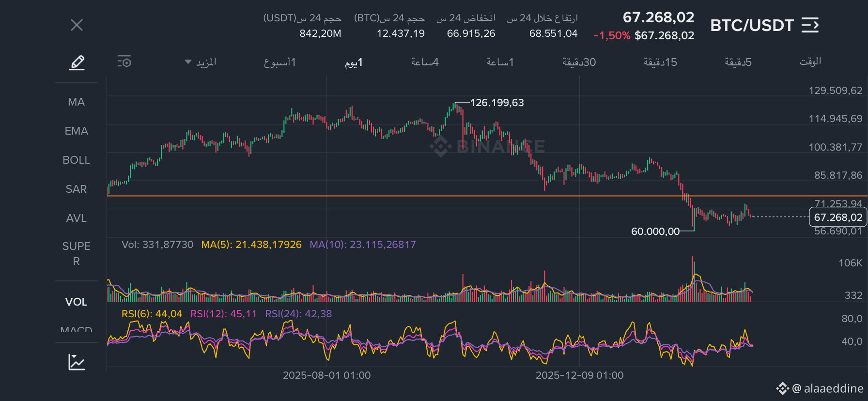This screenshot has height=401, width=868.
Task: Select the 1يوم timeframe tab
Action: point(354,62)
